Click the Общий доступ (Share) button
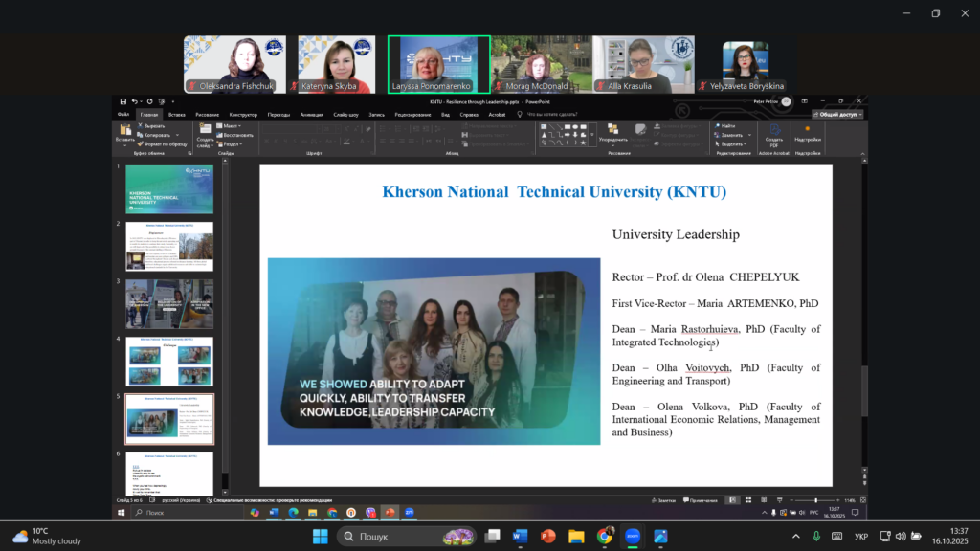This screenshot has height=551, width=980. pyautogui.click(x=839, y=114)
